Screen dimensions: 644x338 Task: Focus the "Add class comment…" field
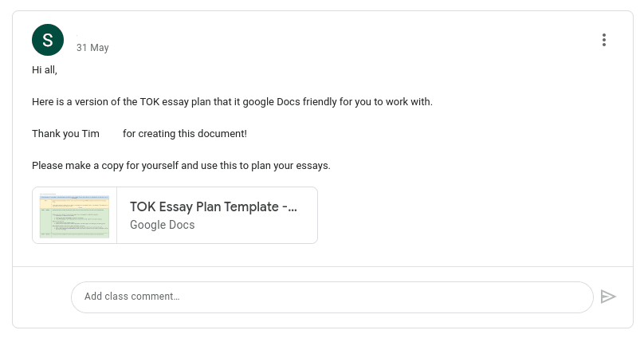pos(332,297)
